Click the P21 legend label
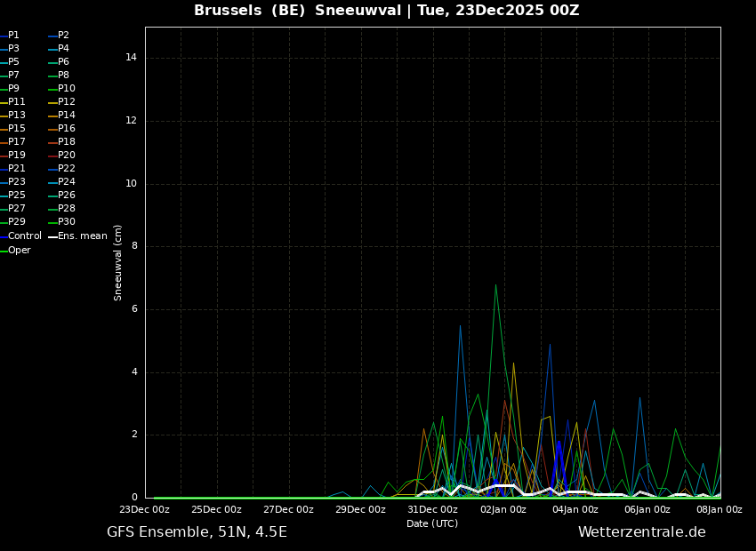The width and height of the screenshot is (756, 551). coord(16,168)
